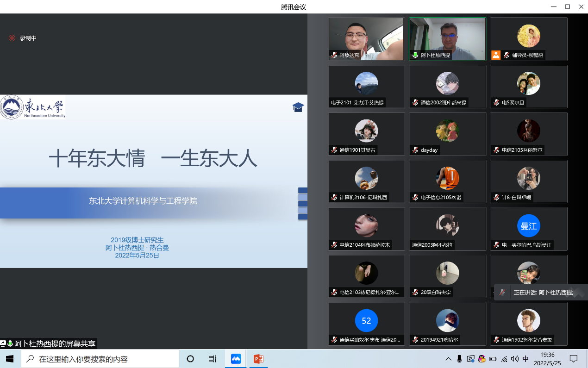Click the green microphone icon of 阿卜杜热西提
This screenshot has width=588, height=368.
(x=415, y=55)
